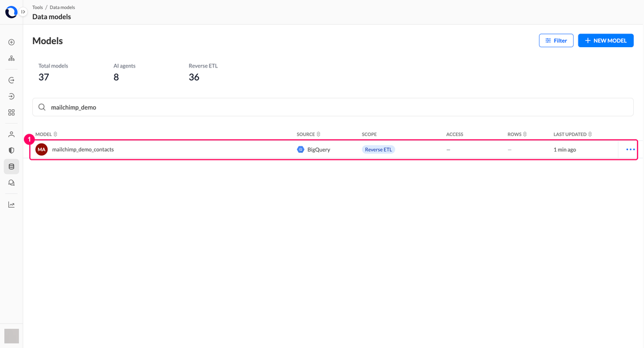Sort by the LAST UPDATED column header

572,134
